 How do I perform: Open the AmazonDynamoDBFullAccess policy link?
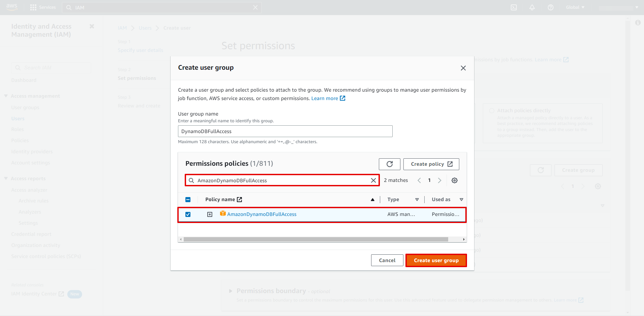[x=262, y=214]
